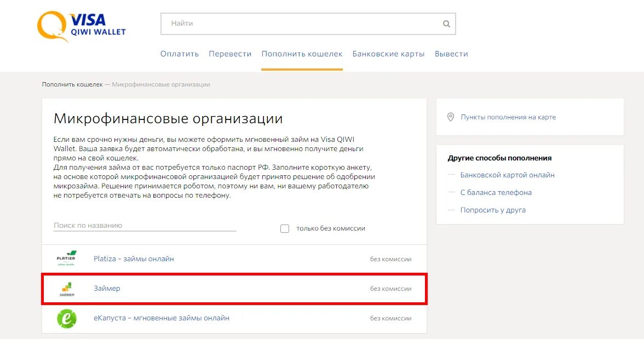
Task: Click 'без комиссии' in еКапуста row
Action: tap(390, 318)
